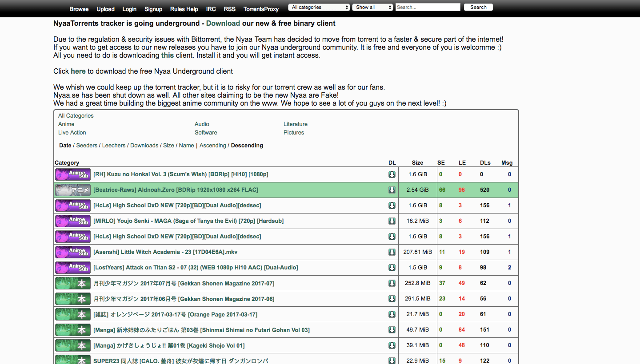Open Asenshi Little Witch Academia torrent title
Viewport: 640px width, 364px height.
coord(165,252)
